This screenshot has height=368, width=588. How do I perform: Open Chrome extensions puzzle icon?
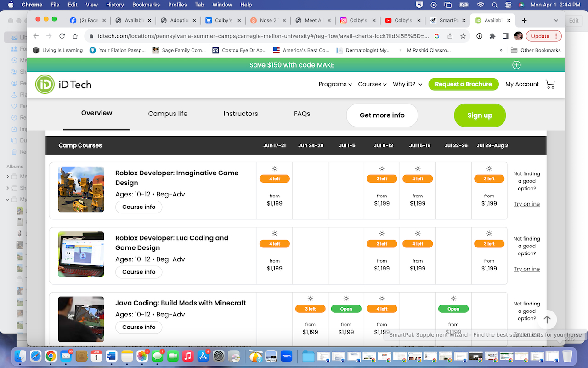click(492, 36)
